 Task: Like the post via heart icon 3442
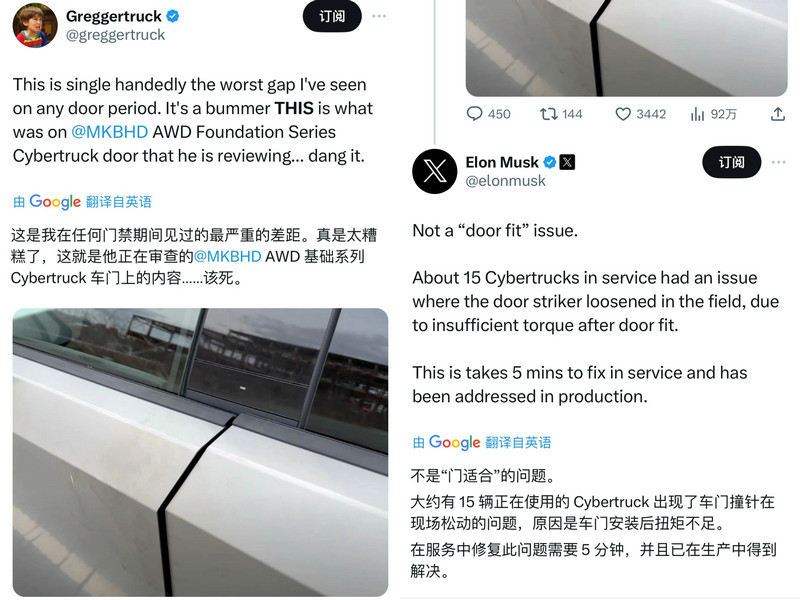[623, 114]
